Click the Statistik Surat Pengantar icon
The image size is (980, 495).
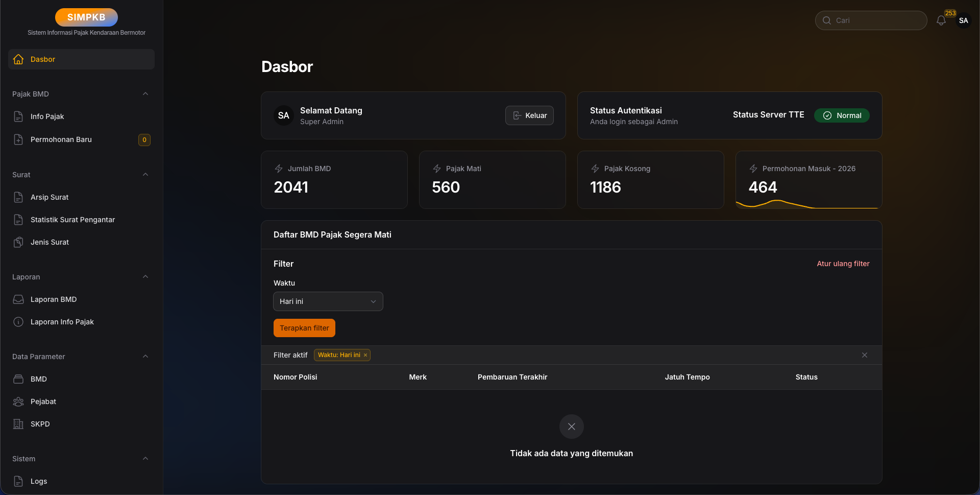tap(18, 220)
